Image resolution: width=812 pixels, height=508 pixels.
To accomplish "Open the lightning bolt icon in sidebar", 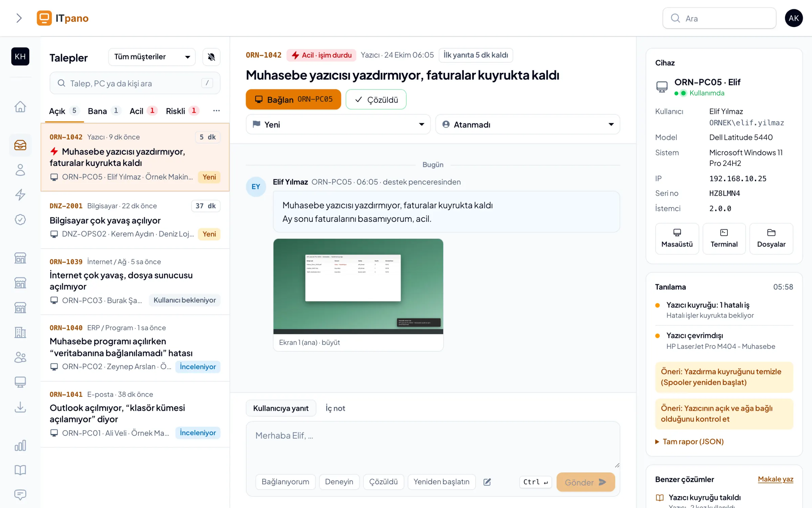I will [x=20, y=195].
